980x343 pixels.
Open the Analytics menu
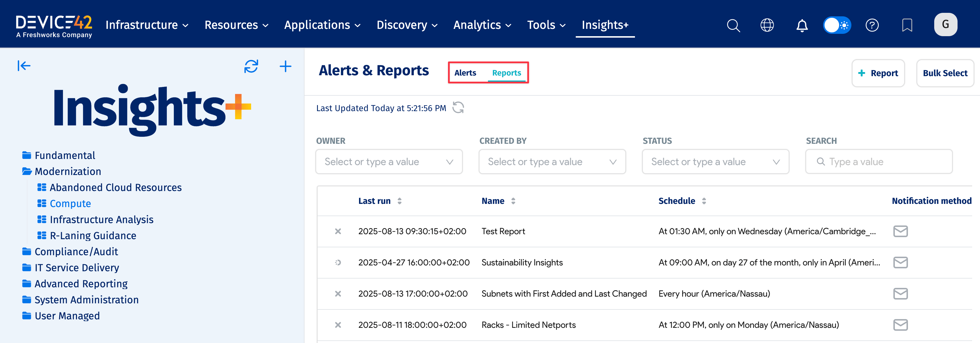coord(482,25)
